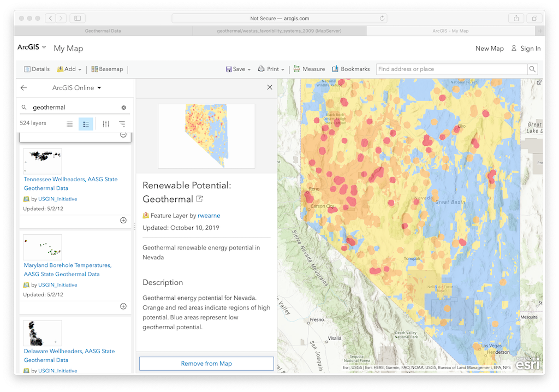Expand the Add menu
The width and height of the screenshot is (559, 392).
[68, 69]
